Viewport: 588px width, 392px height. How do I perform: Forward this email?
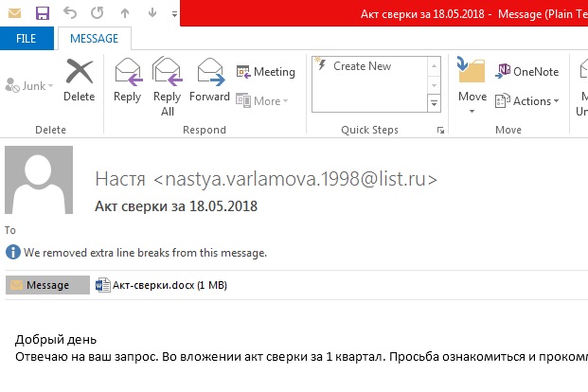pyautogui.click(x=209, y=80)
